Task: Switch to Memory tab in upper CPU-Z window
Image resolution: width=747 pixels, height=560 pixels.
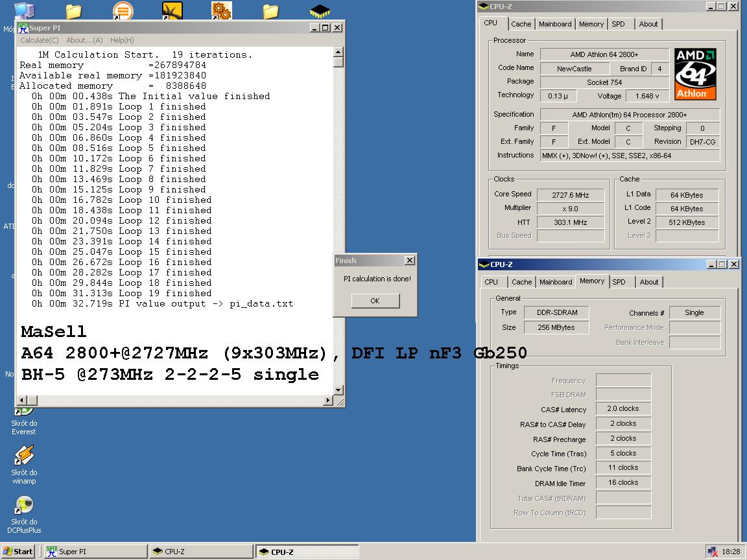Action: [x=591, y=24]
